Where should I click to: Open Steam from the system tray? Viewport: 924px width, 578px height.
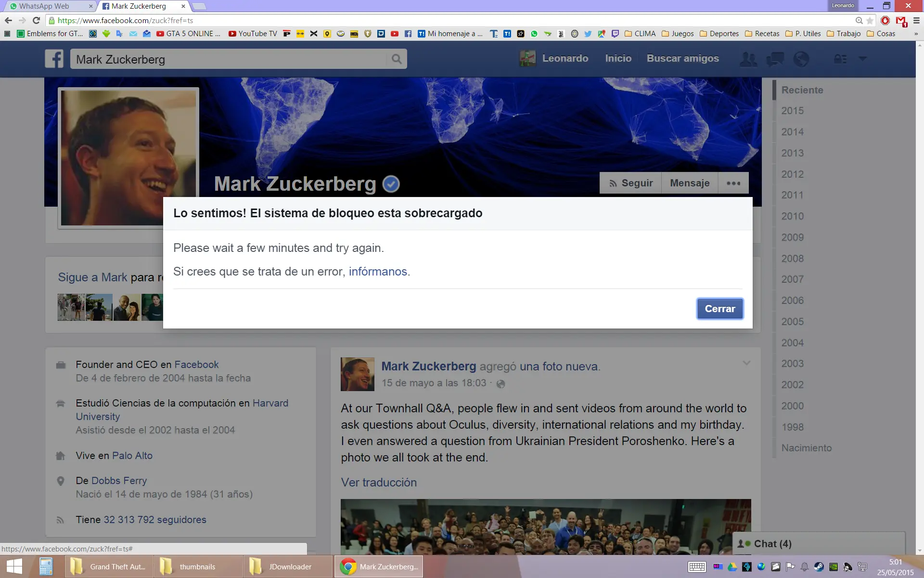click(818, 567)
